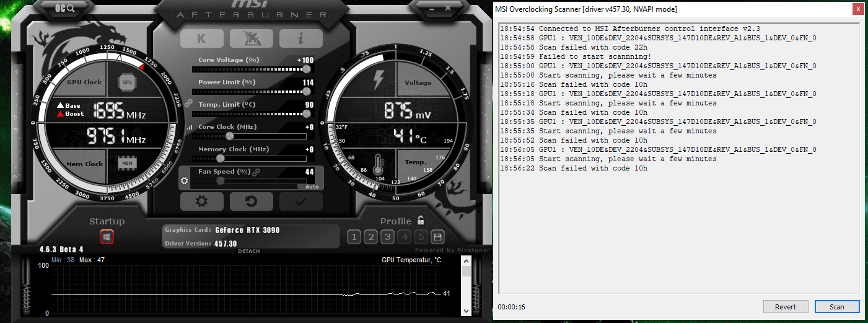Click the Fan Speed slider handle
The height and width of the screenshot is (323, 868).
(221, 180)
